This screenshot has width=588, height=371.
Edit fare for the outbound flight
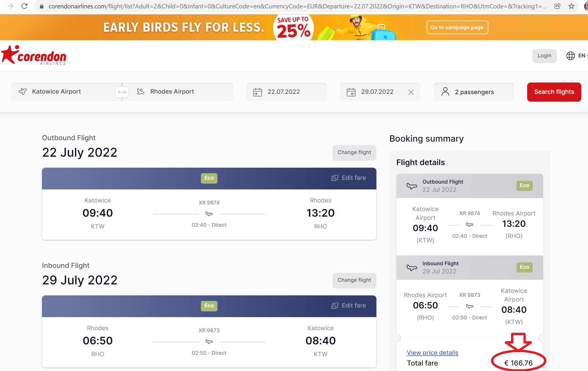pyautogui.click(x=349, y=178)
